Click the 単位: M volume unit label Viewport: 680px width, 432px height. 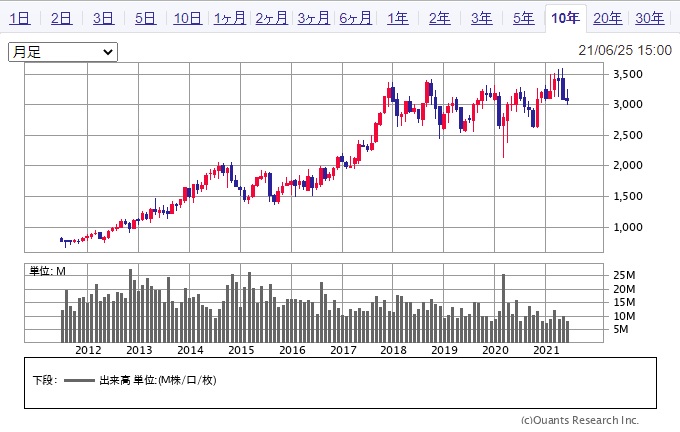47,271
